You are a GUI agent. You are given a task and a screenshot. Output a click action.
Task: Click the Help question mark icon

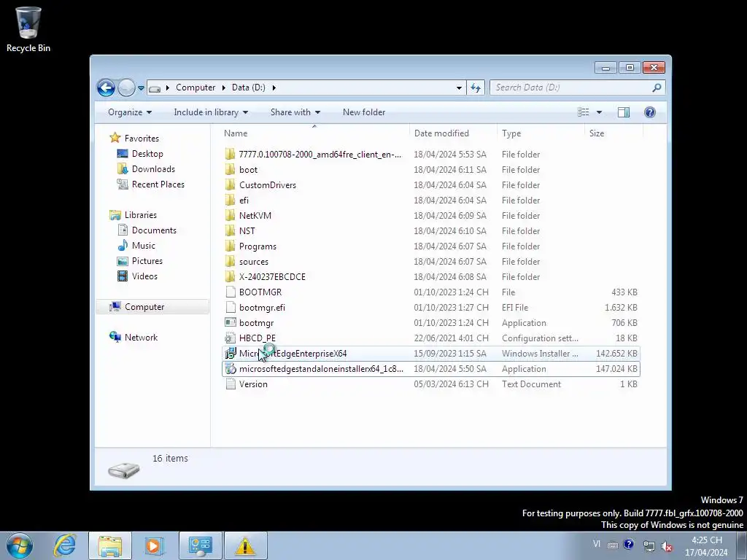coord(650,112)
